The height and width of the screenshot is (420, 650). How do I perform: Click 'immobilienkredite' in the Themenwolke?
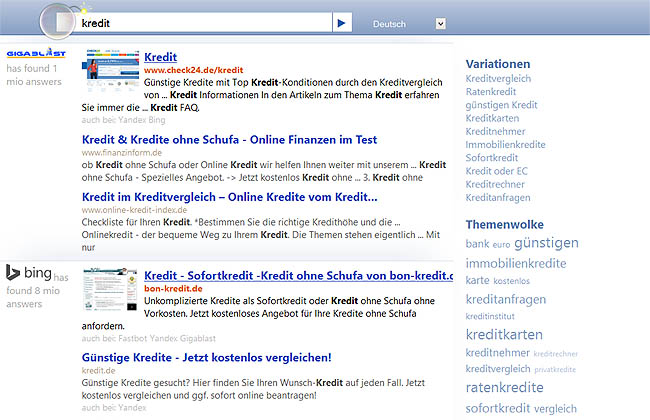click(516, 263)
